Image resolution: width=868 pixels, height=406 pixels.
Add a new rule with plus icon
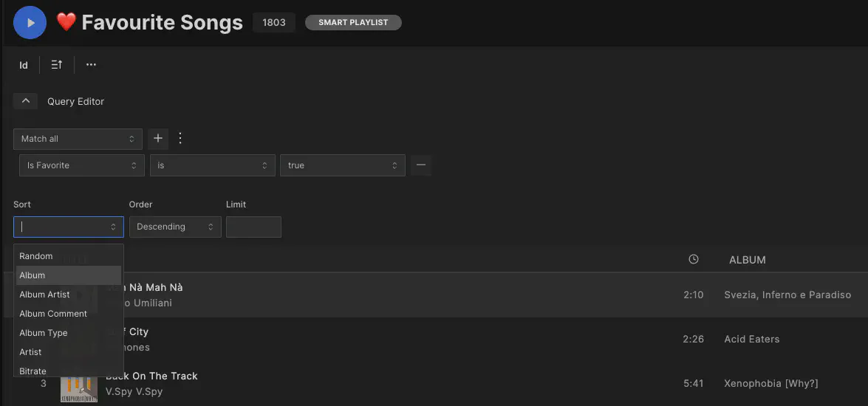(x=158, y=139)
